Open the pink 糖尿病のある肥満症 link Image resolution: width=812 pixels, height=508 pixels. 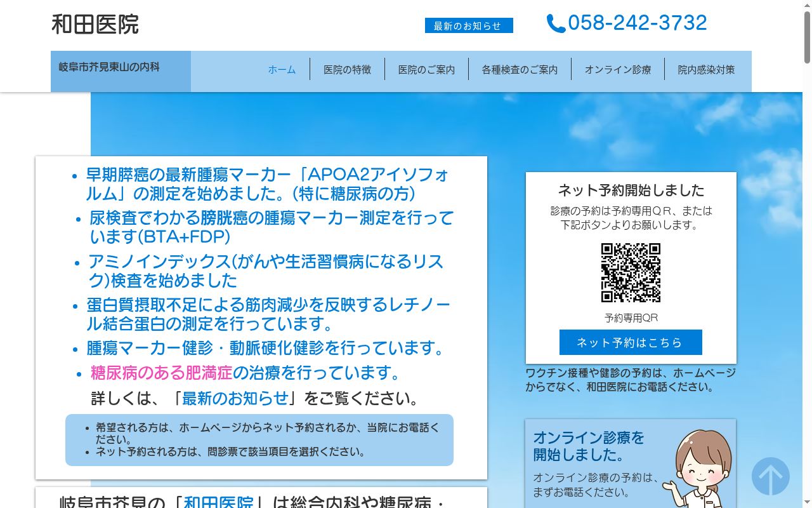[162, 373]
